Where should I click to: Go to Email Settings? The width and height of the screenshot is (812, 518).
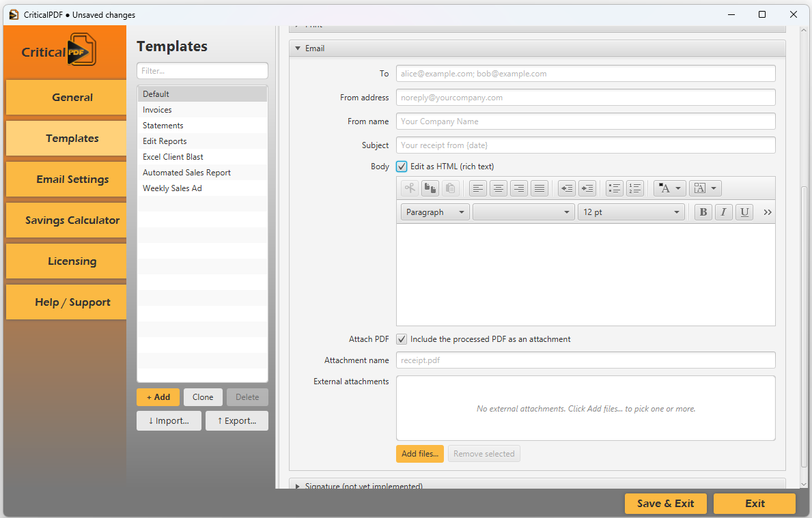[66, 179]
